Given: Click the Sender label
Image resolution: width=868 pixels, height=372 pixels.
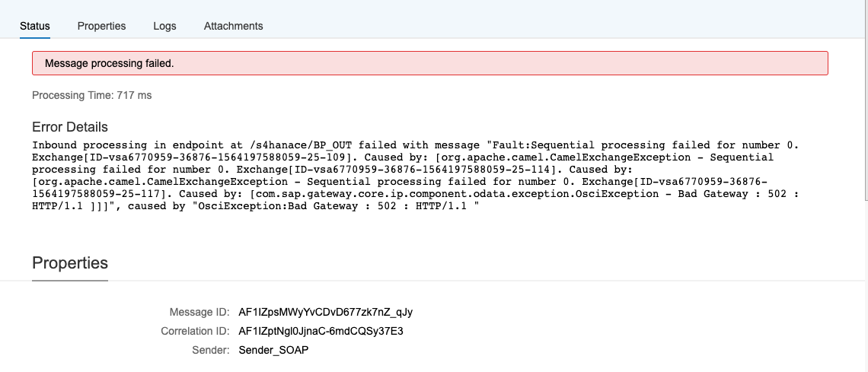Looking at the screenshot, I should click(x=210, y=350).
